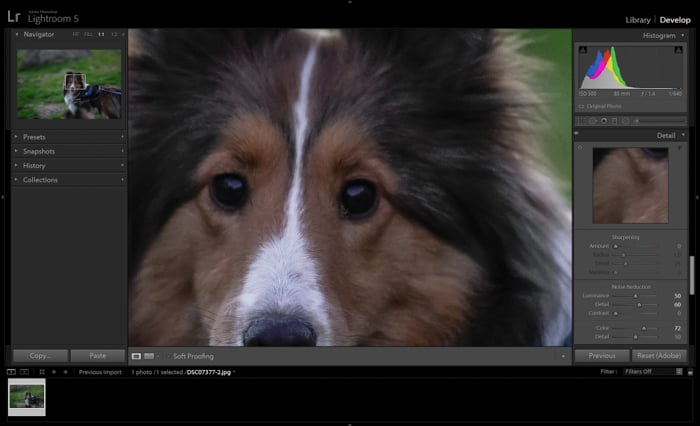Show main window display icon in filmstrip bar
Viewport: 700px width, 426px height.
(11, 372)
